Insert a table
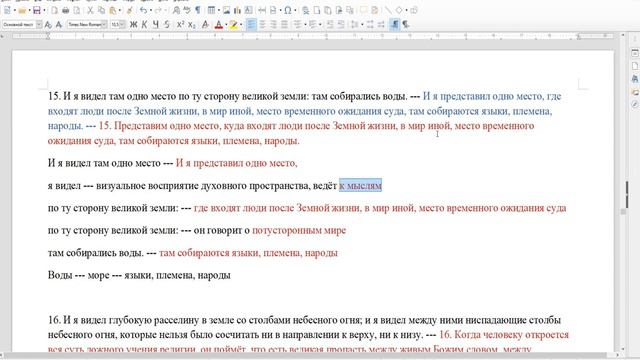 point(211,10)
